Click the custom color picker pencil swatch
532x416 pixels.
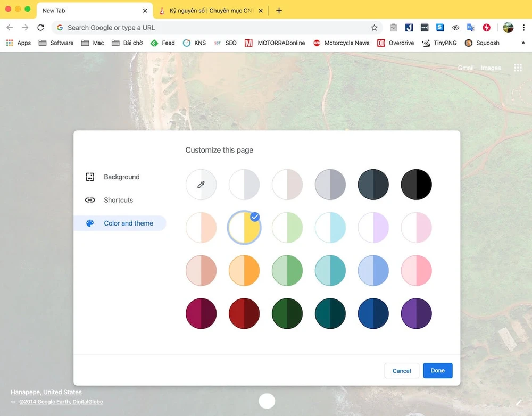pos(201,184)
